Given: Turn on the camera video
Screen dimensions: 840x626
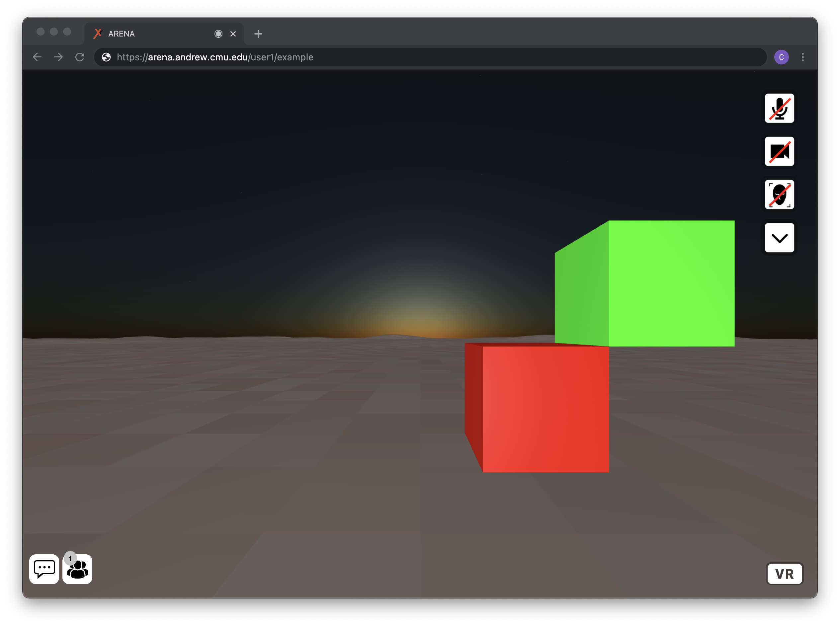Looking at the screenshot, I should click(779, 152).
